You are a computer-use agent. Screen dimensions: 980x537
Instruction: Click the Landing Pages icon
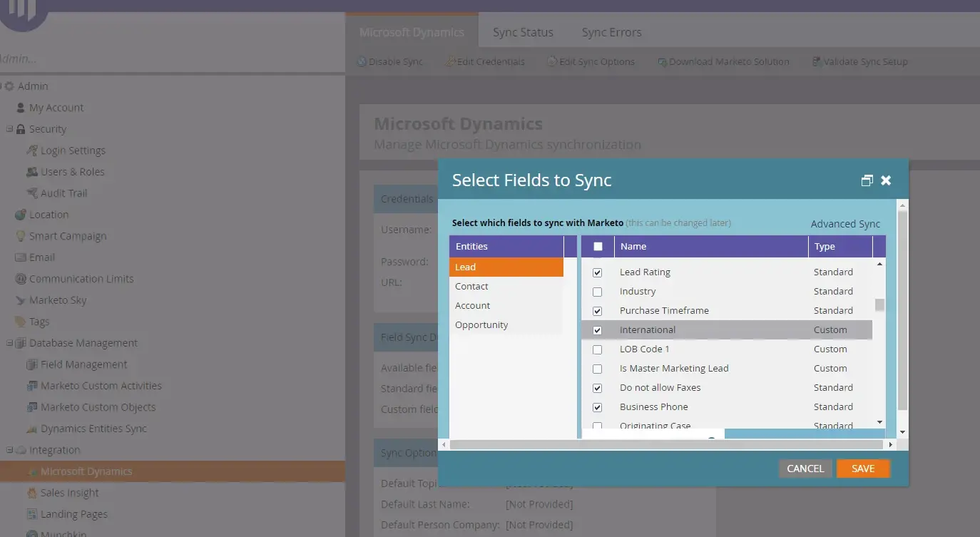[x=32, y=514]
